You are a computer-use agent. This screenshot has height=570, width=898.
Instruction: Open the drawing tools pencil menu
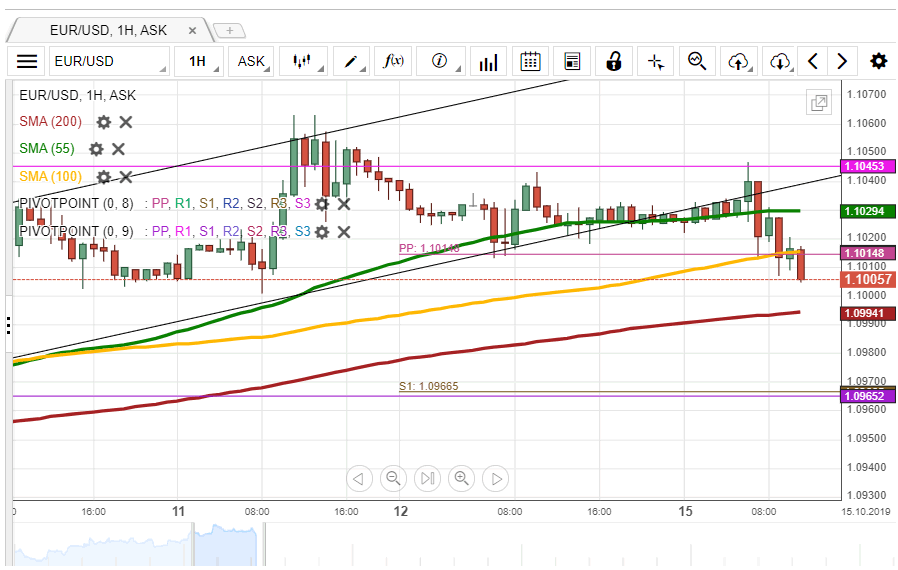pos(351,61)
